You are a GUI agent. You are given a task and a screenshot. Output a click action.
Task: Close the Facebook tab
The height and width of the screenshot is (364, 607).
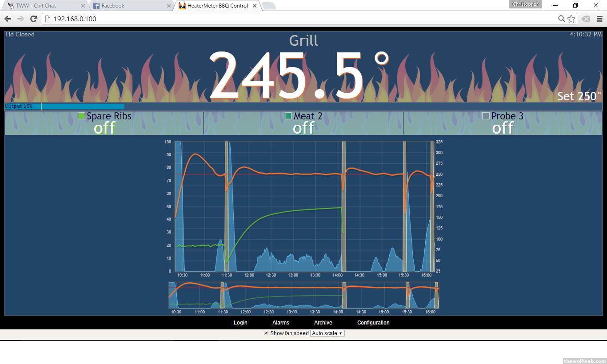point(169,6)
